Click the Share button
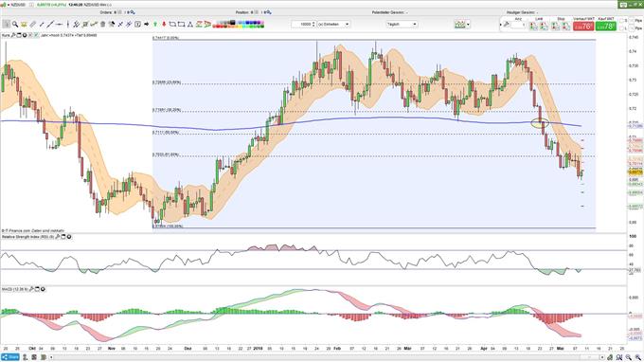The height and width of the screenshot is (362, 644). 9,357
